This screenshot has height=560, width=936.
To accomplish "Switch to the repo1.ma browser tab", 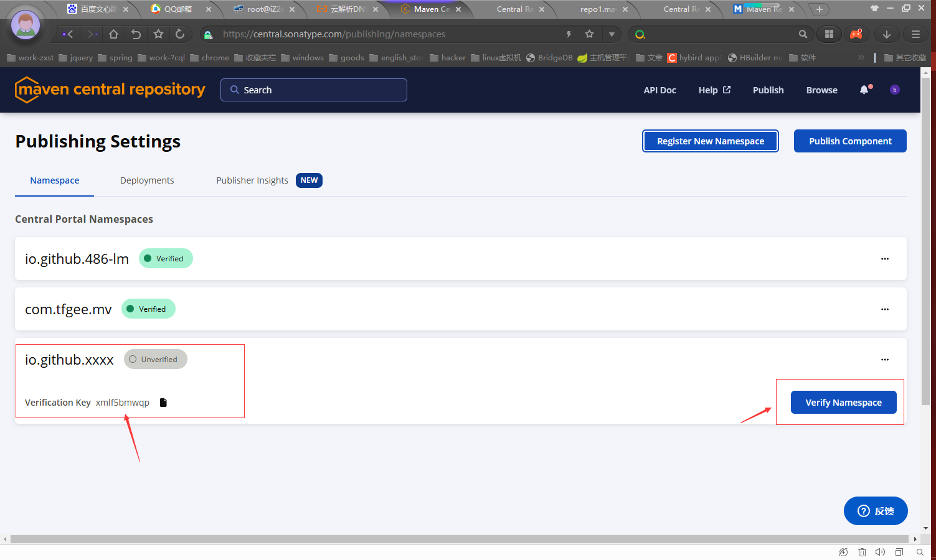I will [x=598, y=9].
